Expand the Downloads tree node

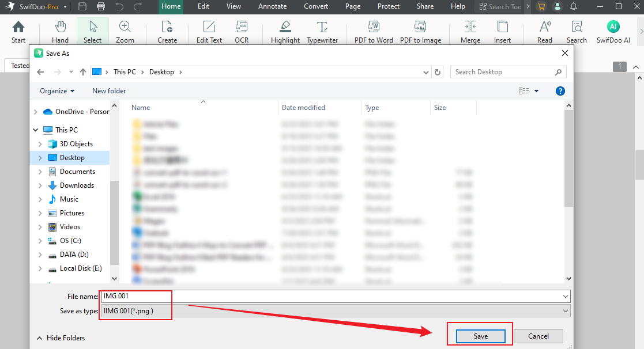tap(40, 185)
